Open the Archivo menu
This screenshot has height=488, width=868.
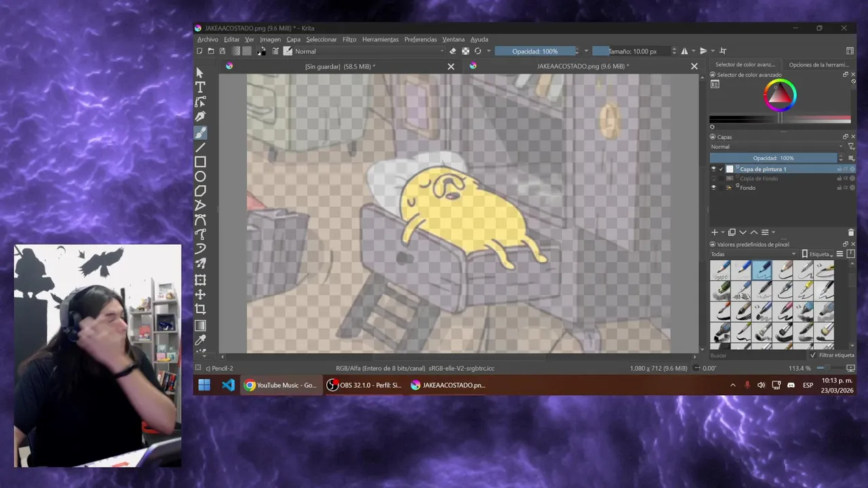click(x=208, y=39)
